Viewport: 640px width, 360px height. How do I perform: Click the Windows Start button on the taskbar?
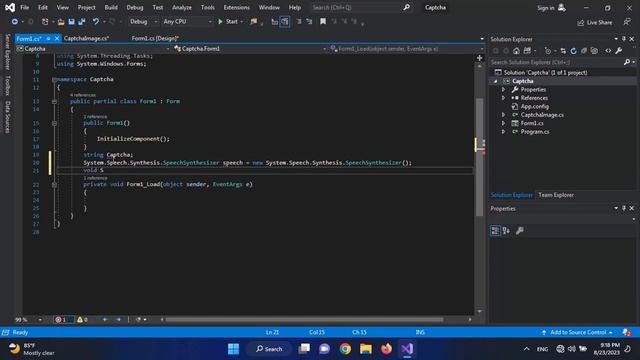point(233,349)
